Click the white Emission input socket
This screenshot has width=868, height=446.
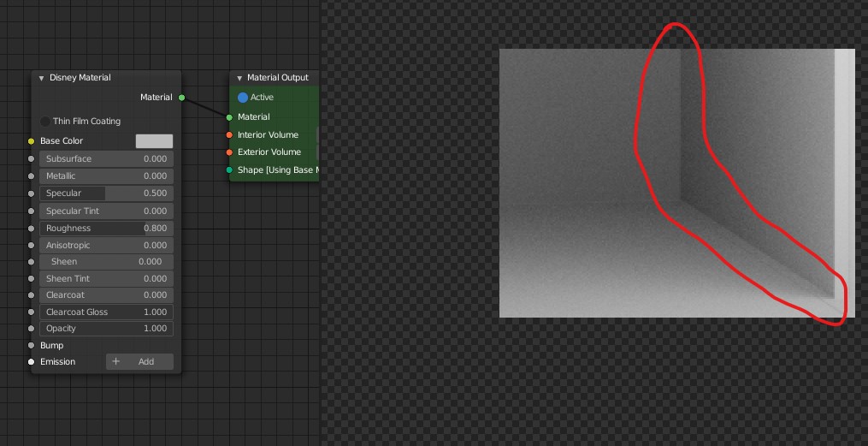[32, 362]
